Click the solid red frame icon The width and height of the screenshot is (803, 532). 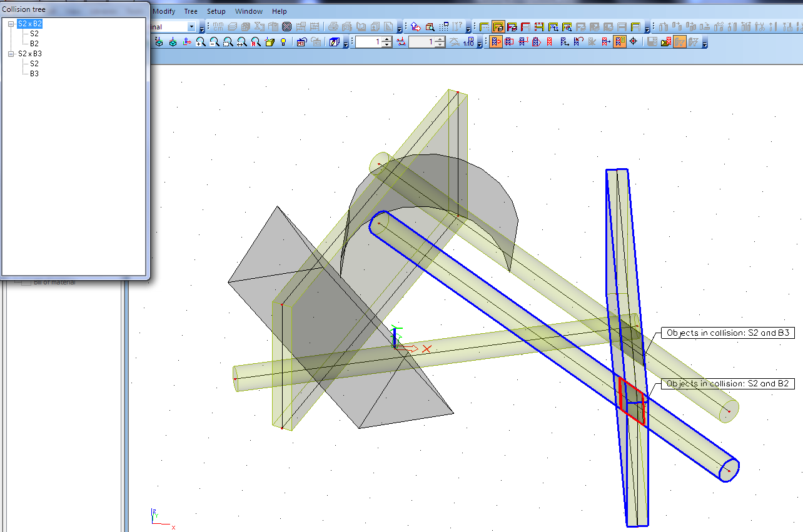coord(526,27)
